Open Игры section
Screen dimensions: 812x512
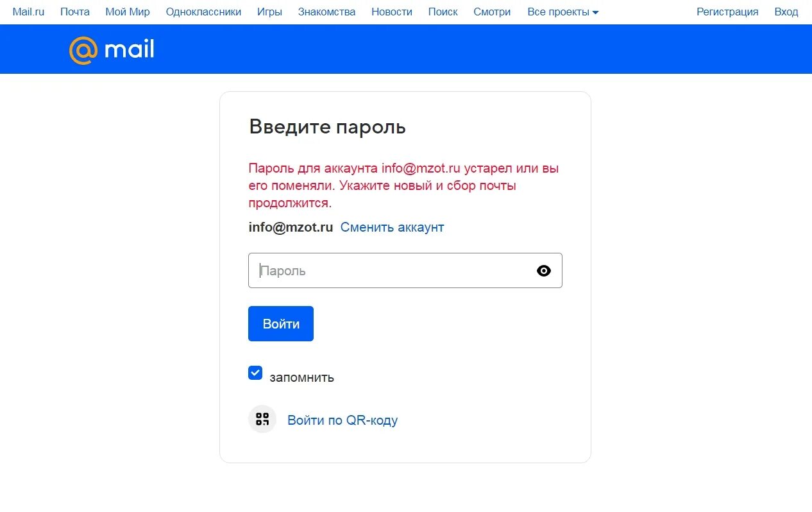(269, 12)
